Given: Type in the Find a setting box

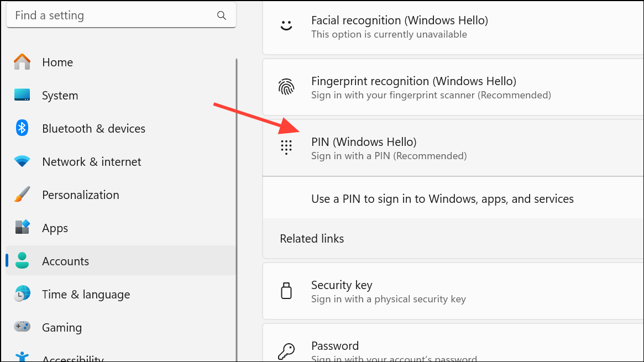Looking at the screenshot, I should pyautogui.click(x=111, y=15).
